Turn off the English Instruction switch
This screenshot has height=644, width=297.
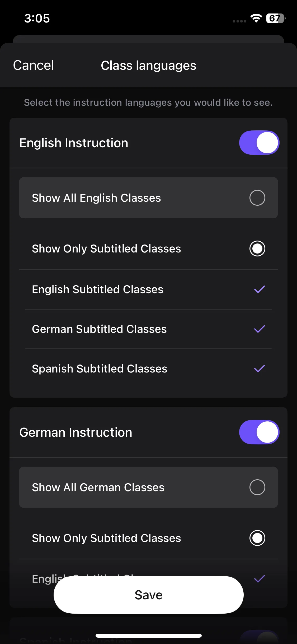[259, 143]
